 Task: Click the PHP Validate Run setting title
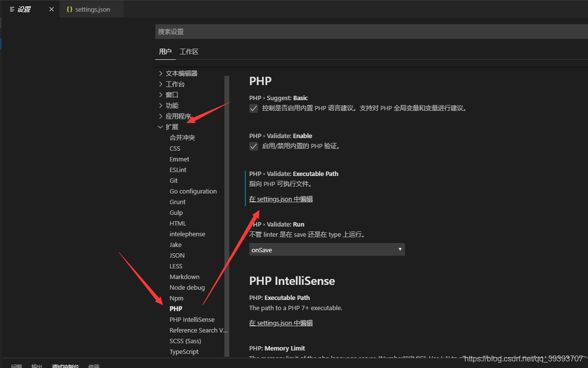(277, 224)
